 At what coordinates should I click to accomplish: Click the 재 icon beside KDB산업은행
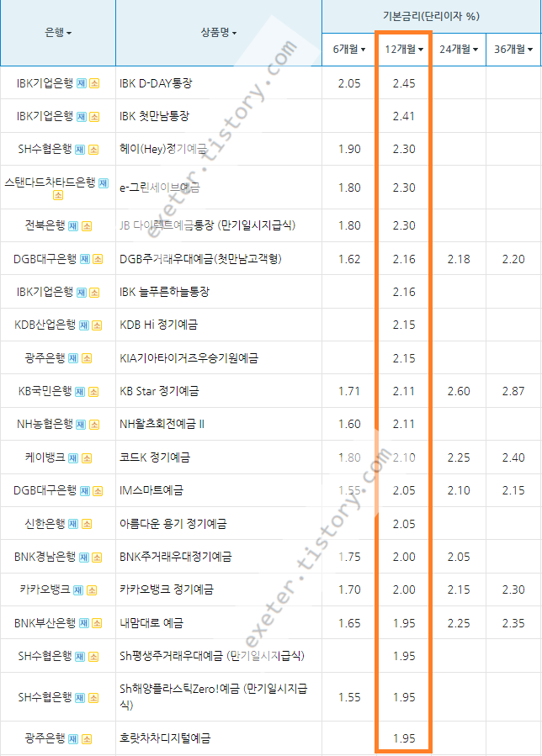click(84, 325)
